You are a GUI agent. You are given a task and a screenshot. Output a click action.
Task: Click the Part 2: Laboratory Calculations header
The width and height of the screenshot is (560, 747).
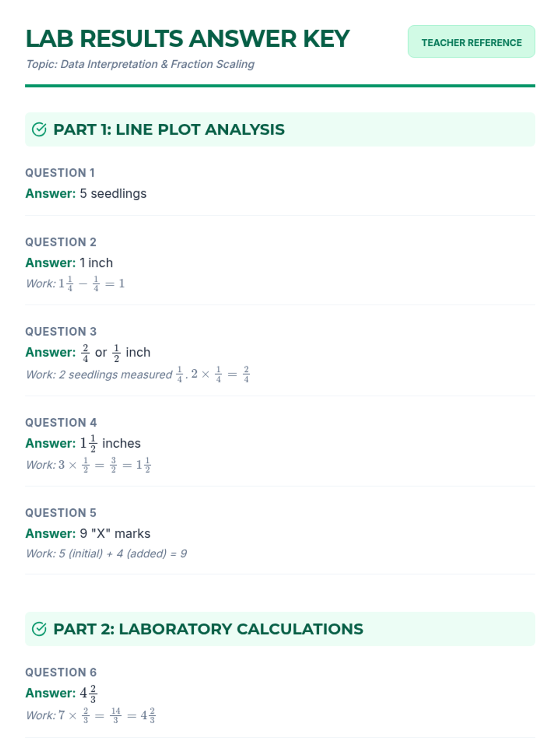pyautogui.click(x=280, y=629)
